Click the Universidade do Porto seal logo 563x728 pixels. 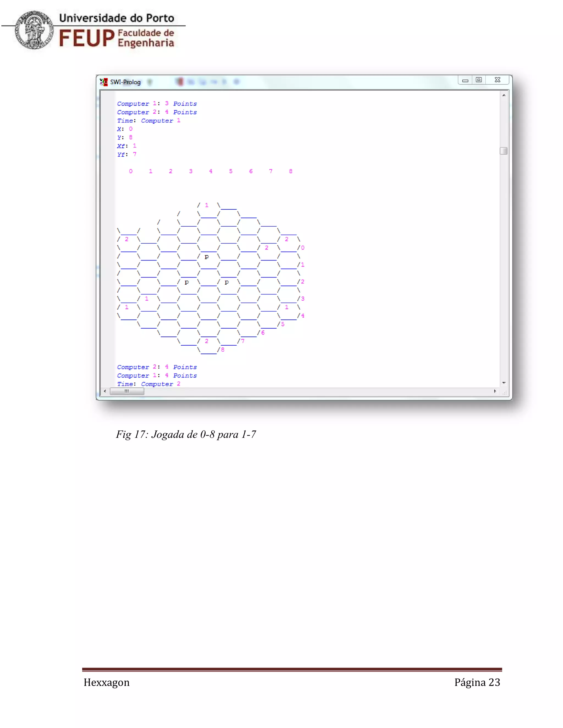[34, 30]
